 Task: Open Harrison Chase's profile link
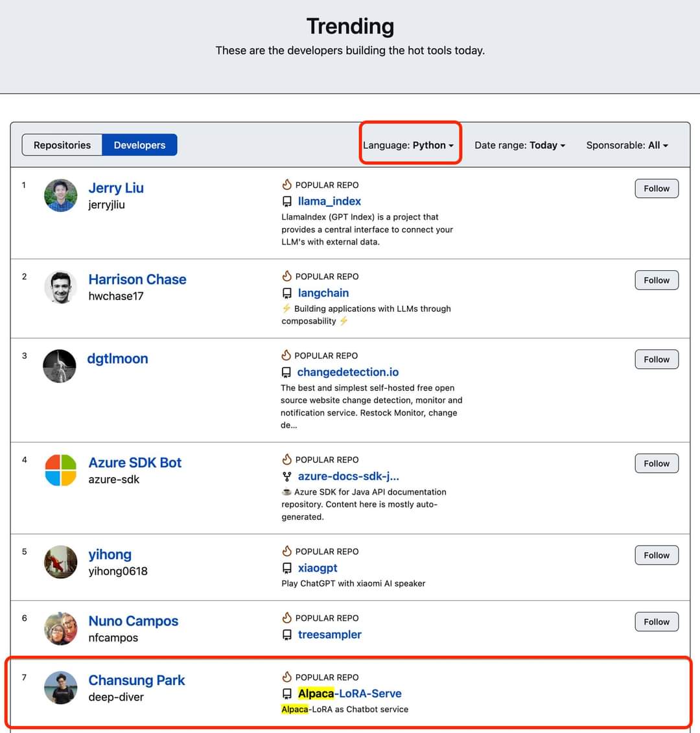pyautogui.click(x=137, y=279)
